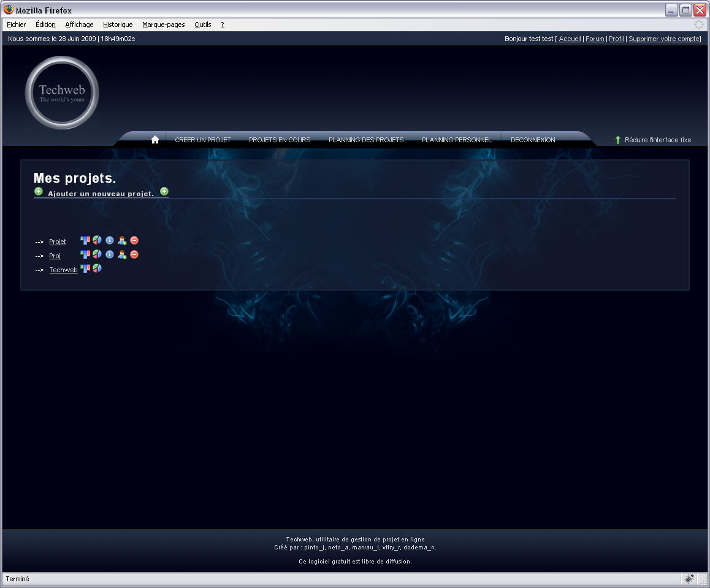Select CREER UN PROJET navigation item
Screen dimensions: 710x588
203,140
